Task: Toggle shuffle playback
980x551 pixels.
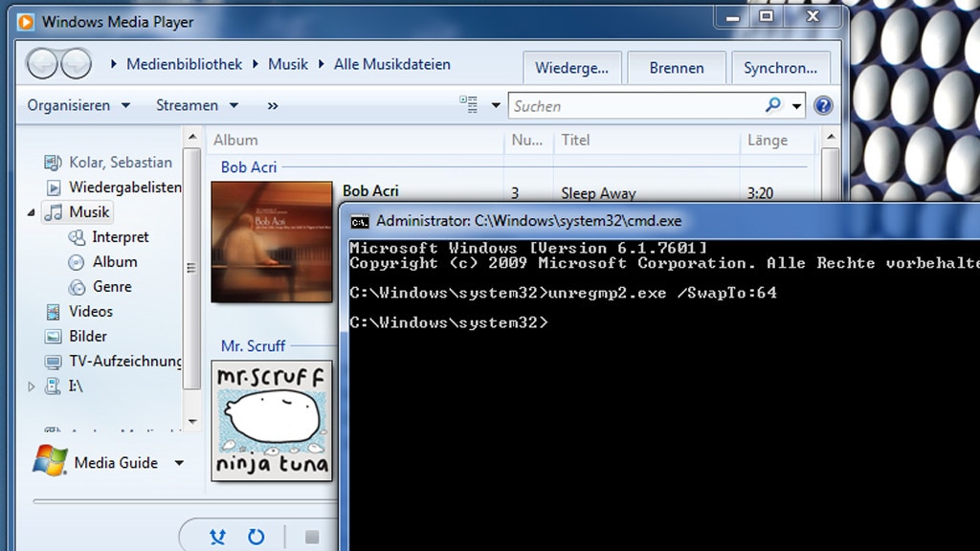Action: 217,537
